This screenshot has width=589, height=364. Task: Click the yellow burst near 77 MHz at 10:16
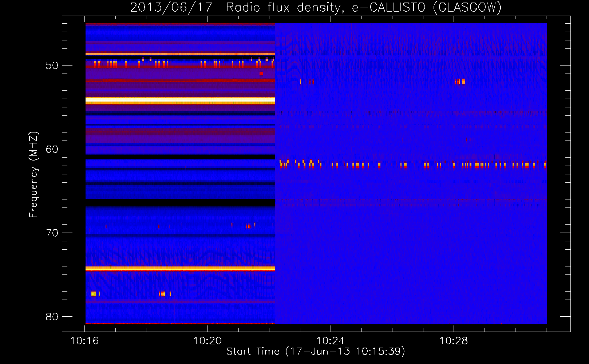click(94, 294)
